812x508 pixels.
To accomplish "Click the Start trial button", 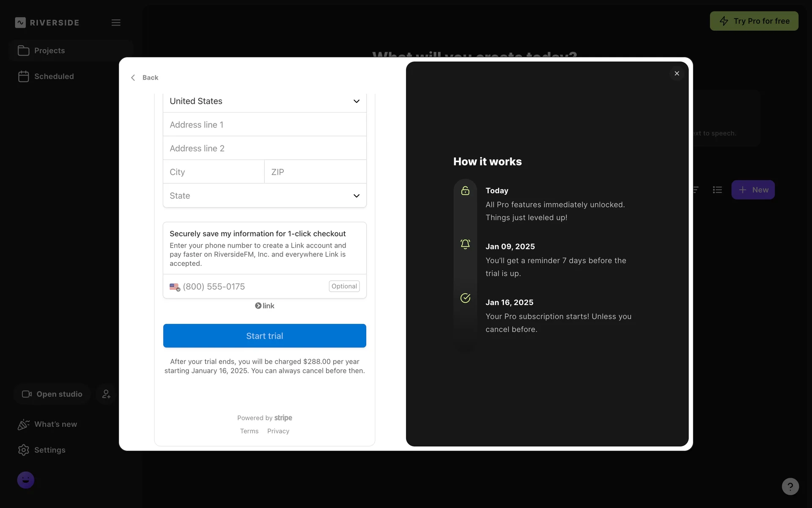I will coord(264,336).
